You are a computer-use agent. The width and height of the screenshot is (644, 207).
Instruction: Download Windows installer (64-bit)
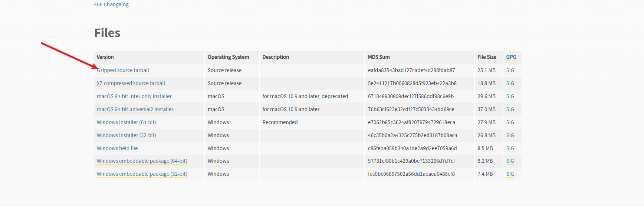coord(126,122)
